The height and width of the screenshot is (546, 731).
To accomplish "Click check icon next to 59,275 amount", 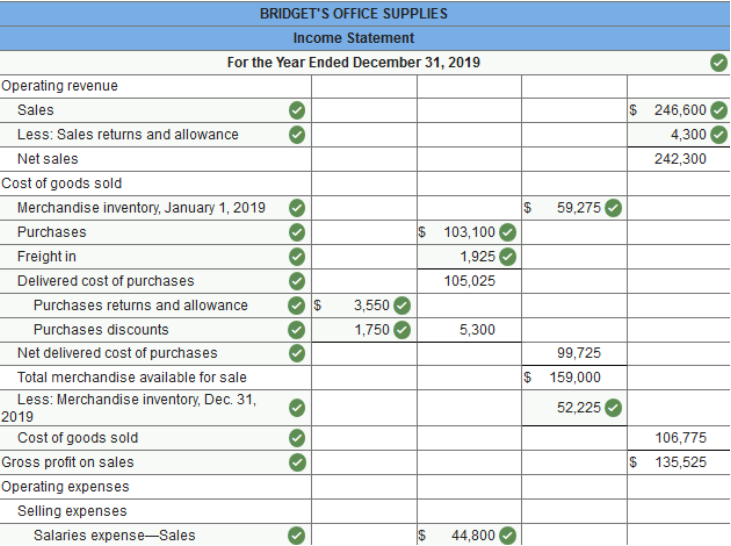I will (613, 208).
